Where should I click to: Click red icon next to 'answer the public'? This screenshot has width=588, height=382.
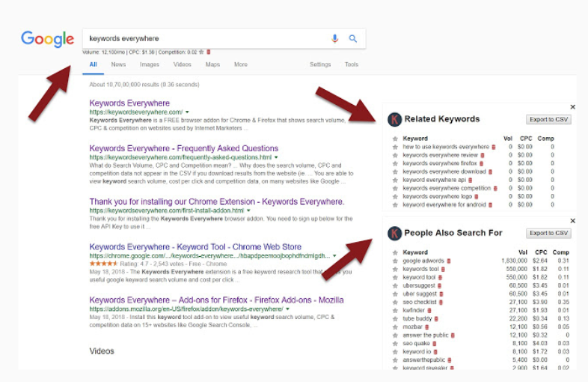(453, 336)
